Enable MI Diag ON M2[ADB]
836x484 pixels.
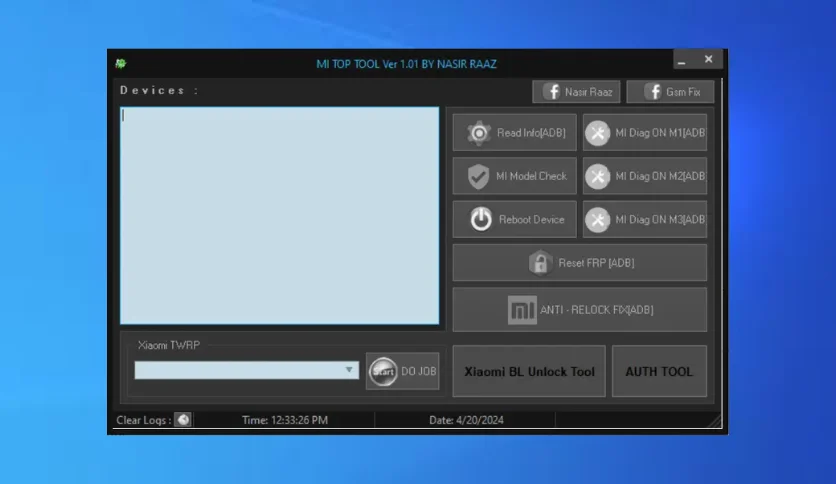click(x=645, y=176)
